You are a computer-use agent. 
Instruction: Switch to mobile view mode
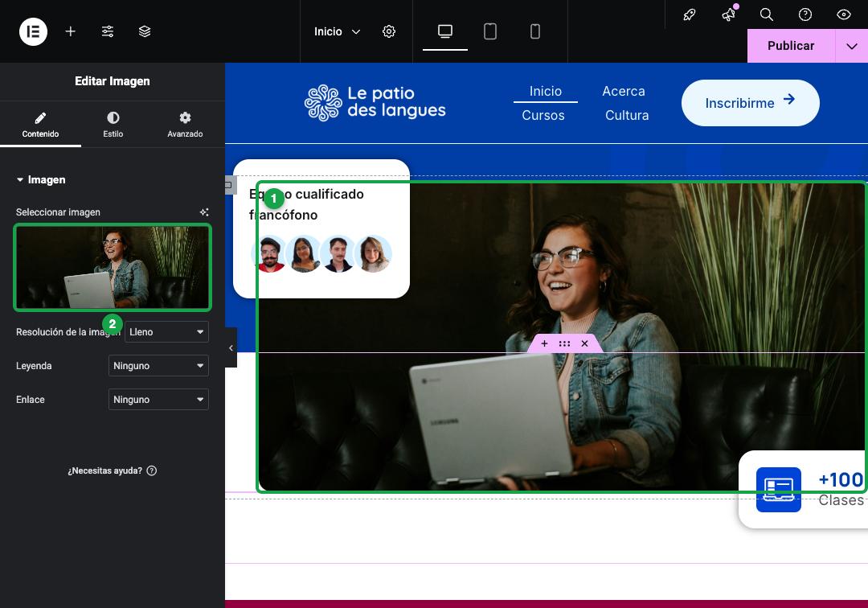534,31
